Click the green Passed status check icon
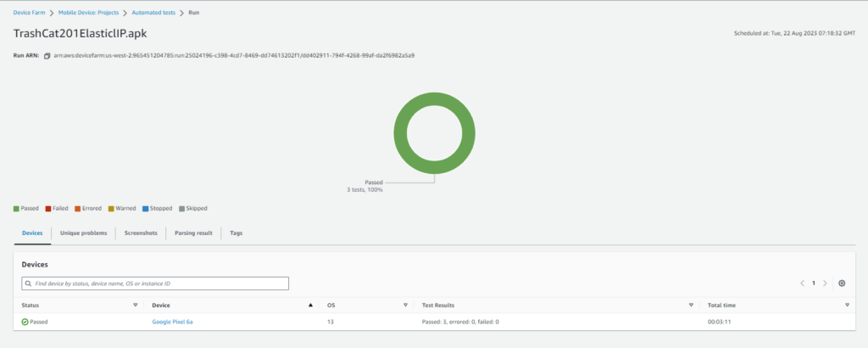Viewport: 868px width, 348px height. pyautogui.click(x=25, y=322)
